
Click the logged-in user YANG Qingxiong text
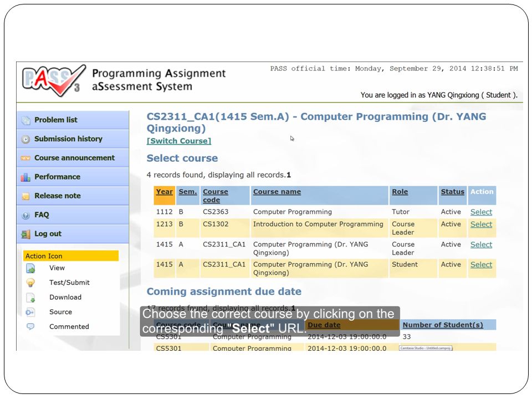point(439,95)
